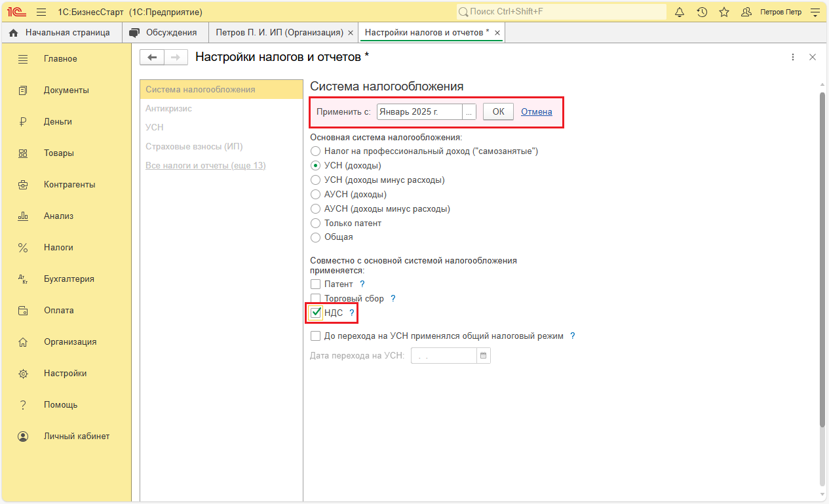Click the Отмена link
829x504 pixels.
(537, 112)
